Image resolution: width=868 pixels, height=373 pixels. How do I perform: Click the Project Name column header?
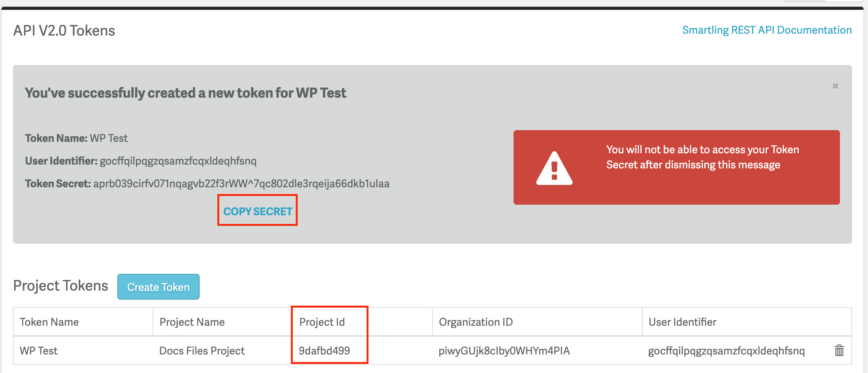point(192,322)
